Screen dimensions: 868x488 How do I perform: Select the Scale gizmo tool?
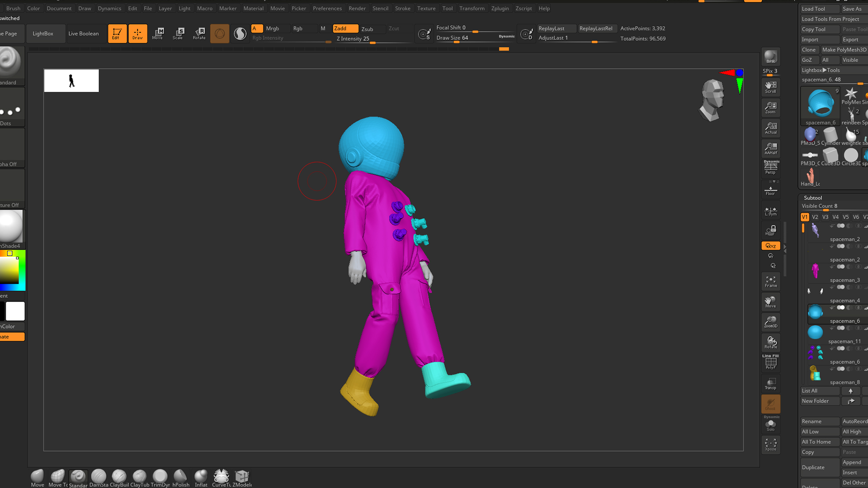click(178, 33)
